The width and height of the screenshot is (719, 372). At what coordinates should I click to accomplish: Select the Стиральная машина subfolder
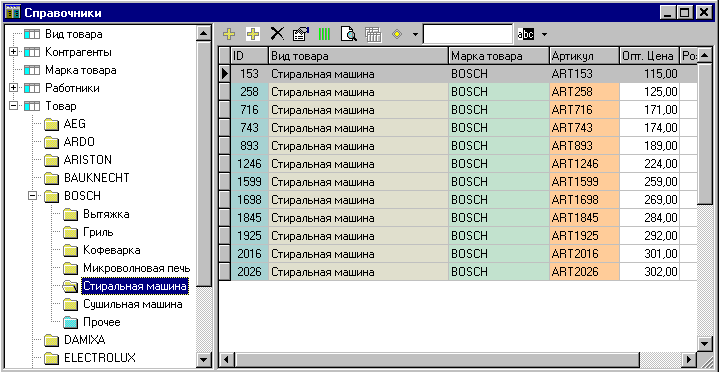pos(135,287)
